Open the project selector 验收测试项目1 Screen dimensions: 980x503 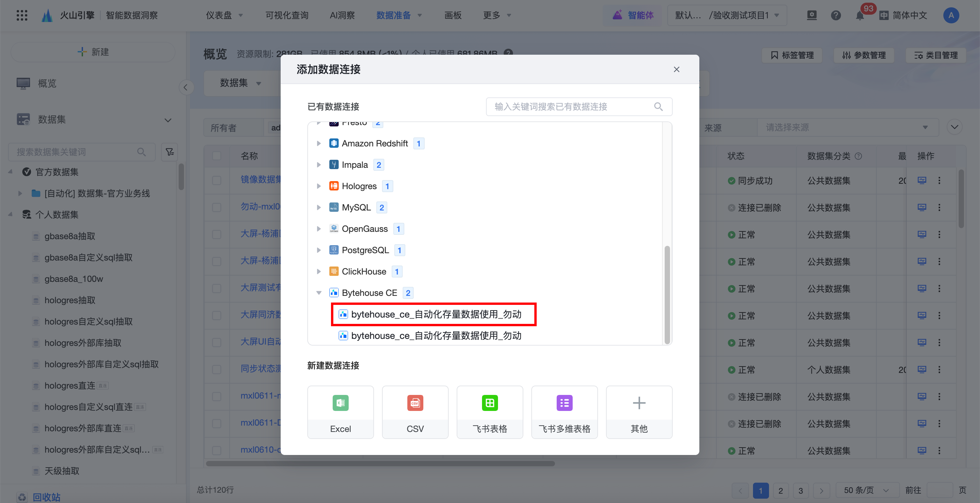(727, 15)
